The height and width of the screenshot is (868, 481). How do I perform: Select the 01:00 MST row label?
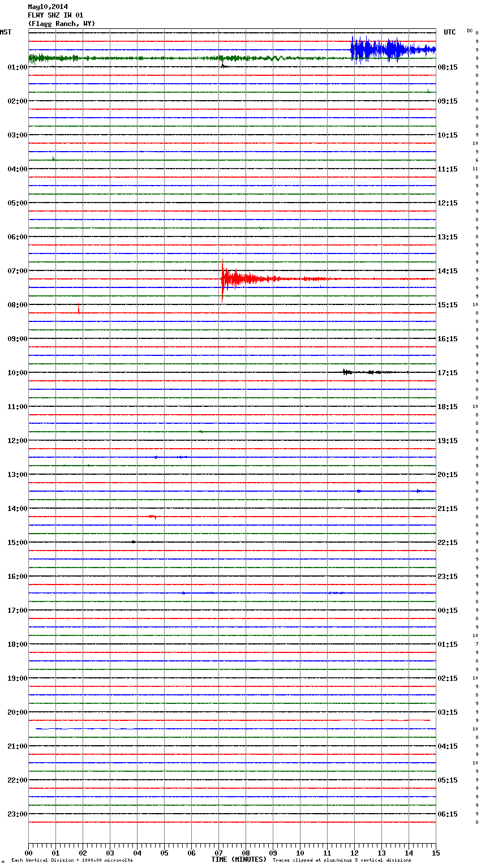(17, 67)
